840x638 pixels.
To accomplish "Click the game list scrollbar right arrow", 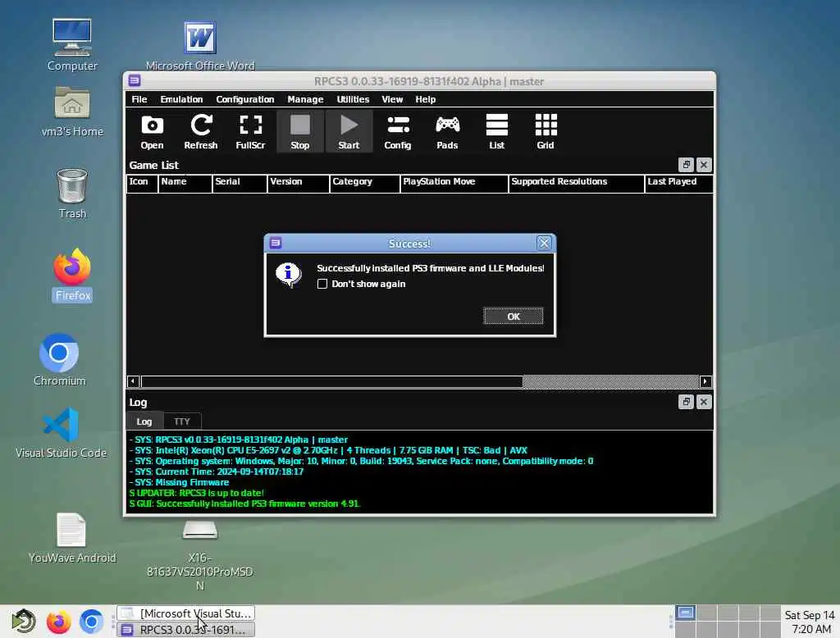I will tap(705, 381).
